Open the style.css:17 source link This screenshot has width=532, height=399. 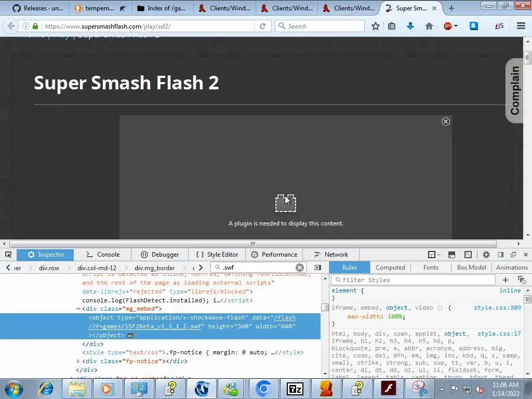pos(499,334)
